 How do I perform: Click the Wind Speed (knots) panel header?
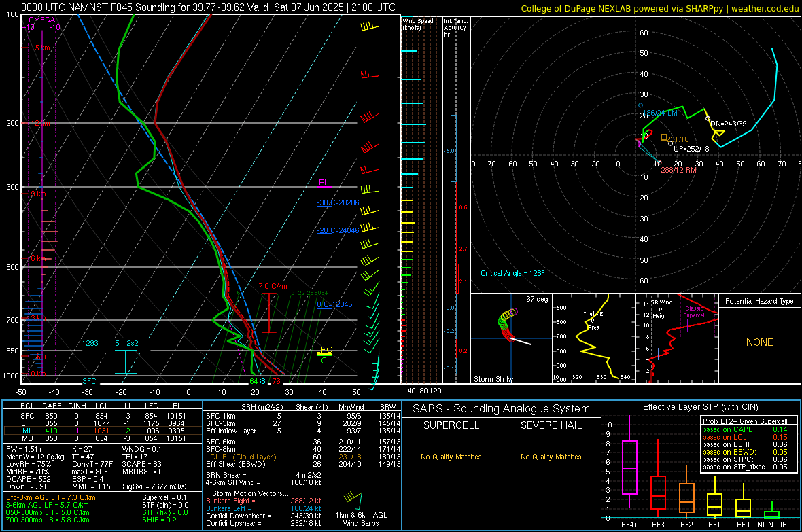pos(418,24)
